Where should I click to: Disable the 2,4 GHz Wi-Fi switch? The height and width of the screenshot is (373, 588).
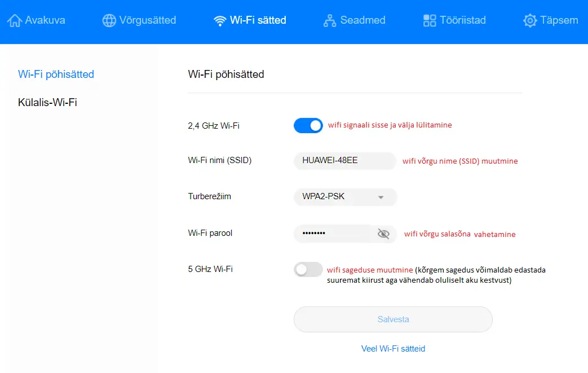(x=308, y=126)
